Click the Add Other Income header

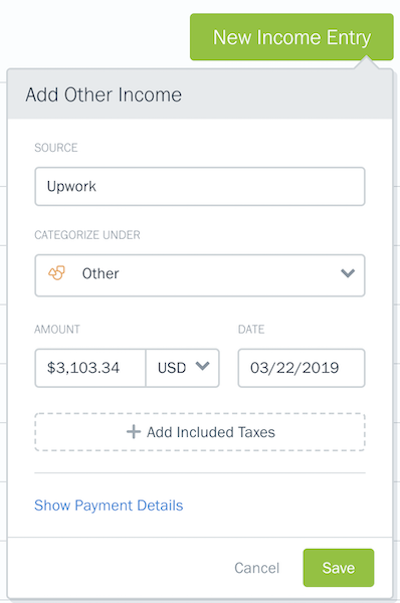[103, 95]
